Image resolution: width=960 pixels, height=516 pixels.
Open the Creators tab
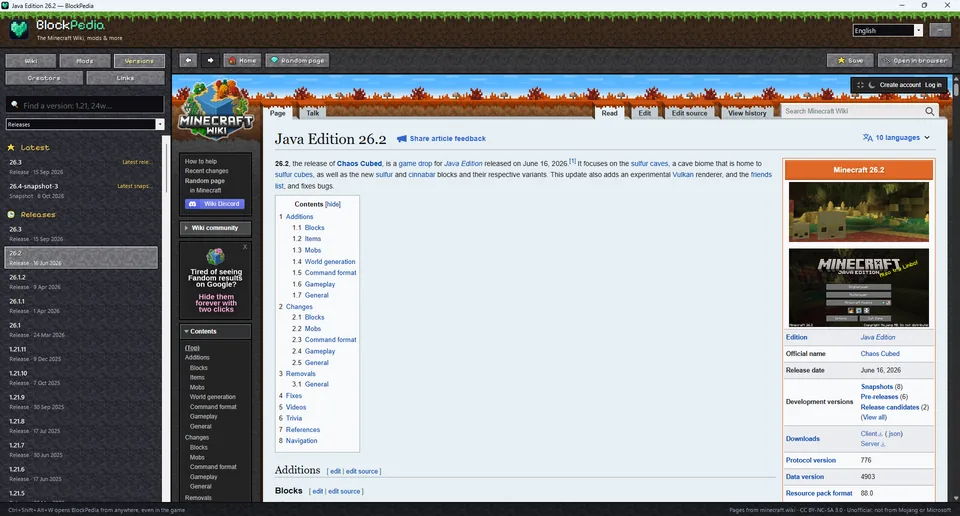44,78
